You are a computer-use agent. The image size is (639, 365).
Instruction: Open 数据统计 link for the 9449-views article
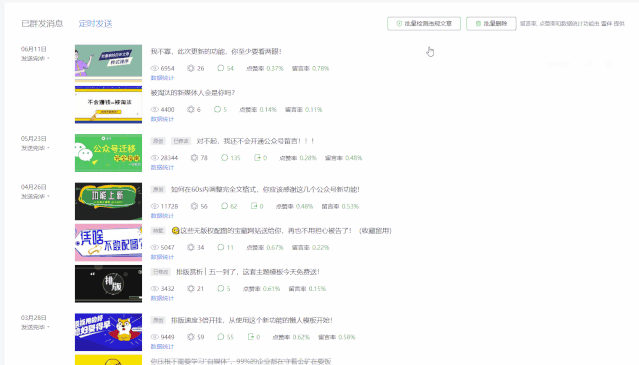(162, 346)
